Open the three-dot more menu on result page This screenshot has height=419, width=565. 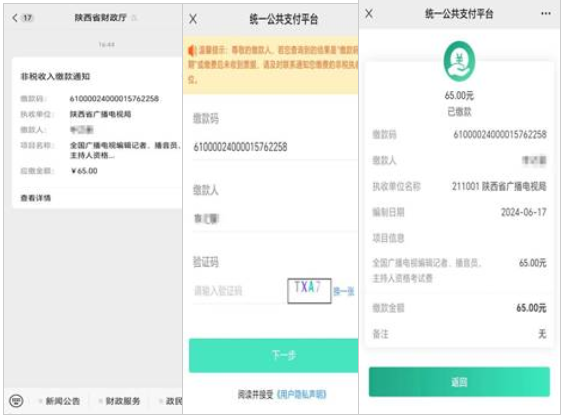[546, 14]
